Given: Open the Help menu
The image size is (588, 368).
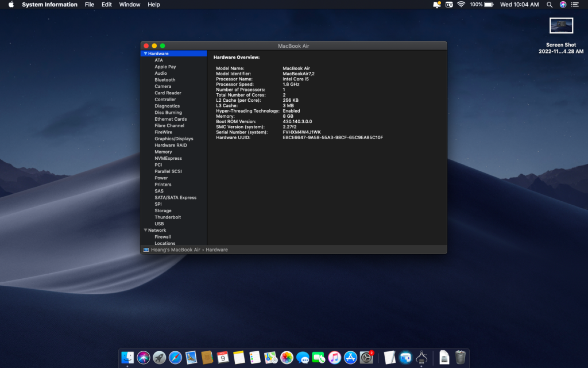Looking at the screenshot, I should [154, 5].
